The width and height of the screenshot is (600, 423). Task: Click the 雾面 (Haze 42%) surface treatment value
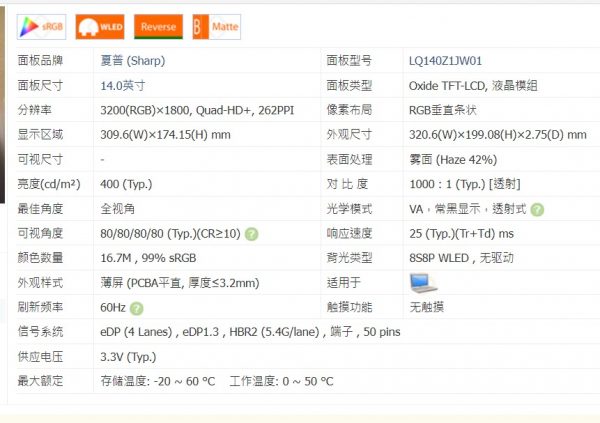point(453,160)
